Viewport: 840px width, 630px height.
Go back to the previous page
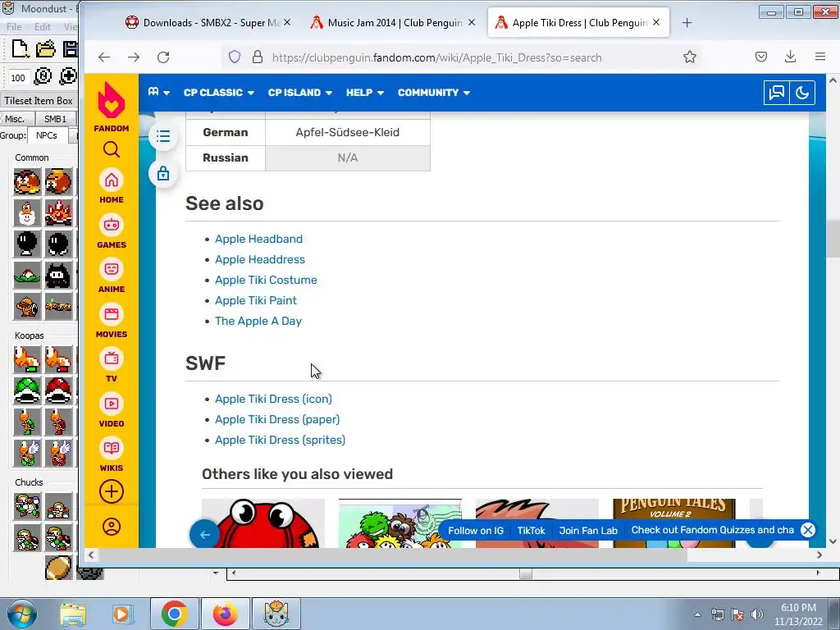coord(104,57)
